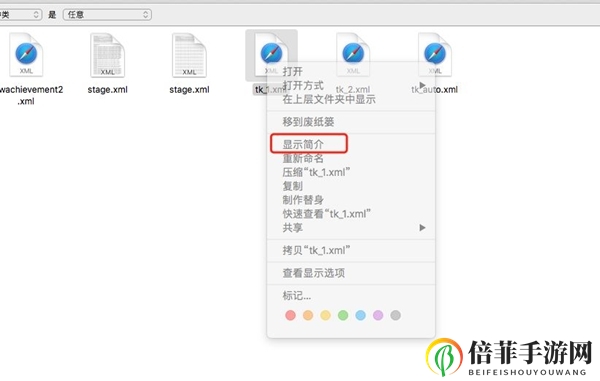Apply the green tag color
The height and width of the screenshot is (381, 600).
[343, 315]
